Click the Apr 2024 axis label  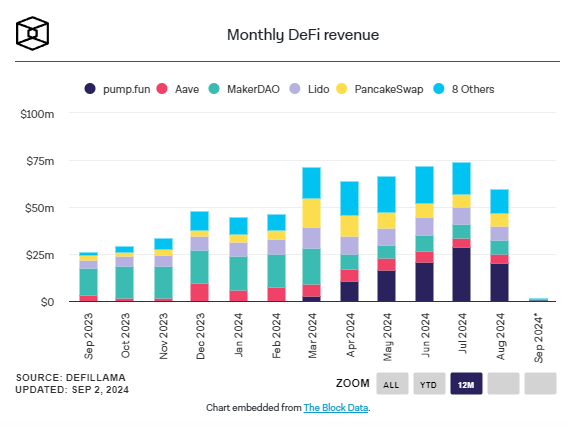350,335
